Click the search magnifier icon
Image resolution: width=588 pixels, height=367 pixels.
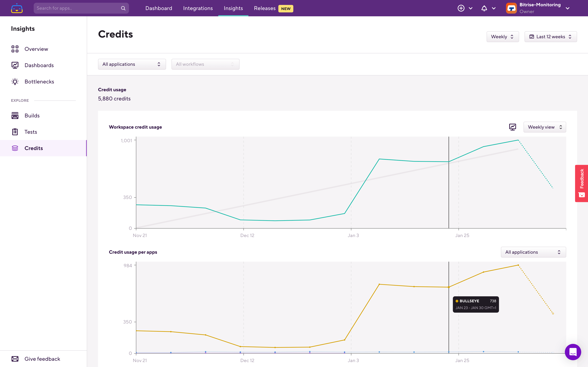123,8
